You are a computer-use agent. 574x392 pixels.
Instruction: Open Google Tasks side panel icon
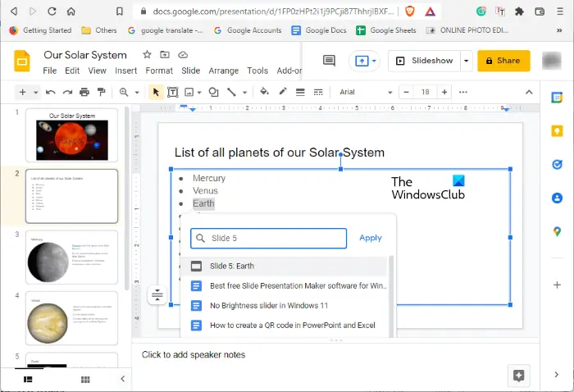[x=557, y=164]
